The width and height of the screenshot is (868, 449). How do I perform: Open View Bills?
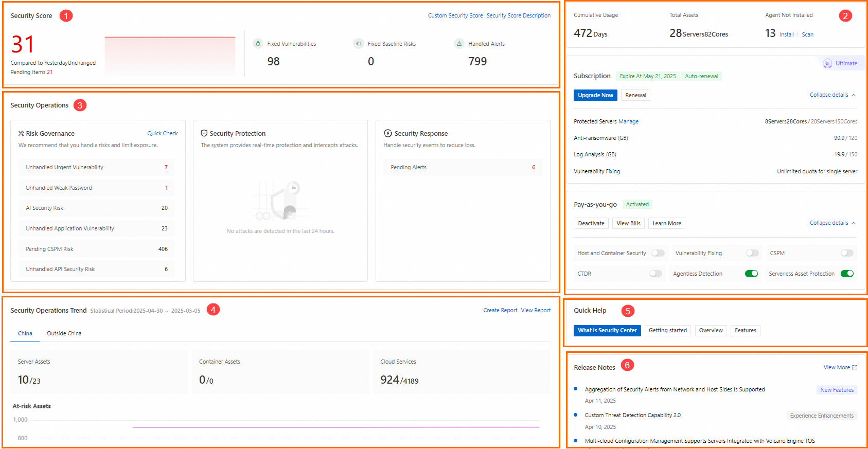(x=628, y=223)
